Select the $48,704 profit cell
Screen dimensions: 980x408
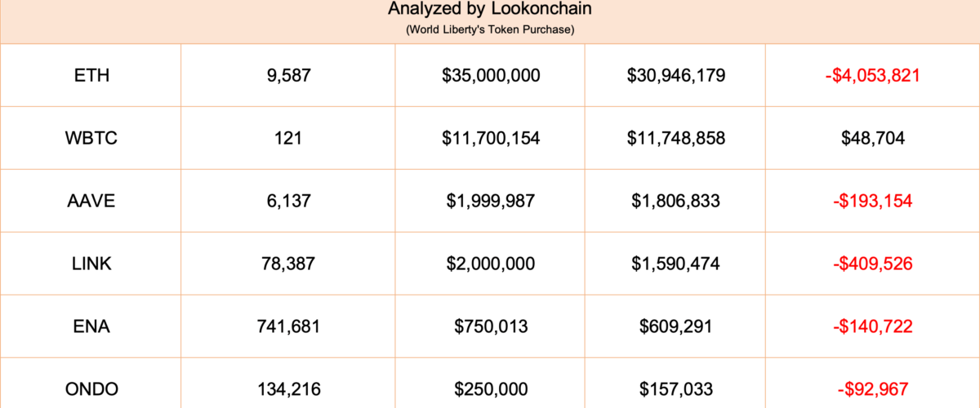tap(873, 139)
